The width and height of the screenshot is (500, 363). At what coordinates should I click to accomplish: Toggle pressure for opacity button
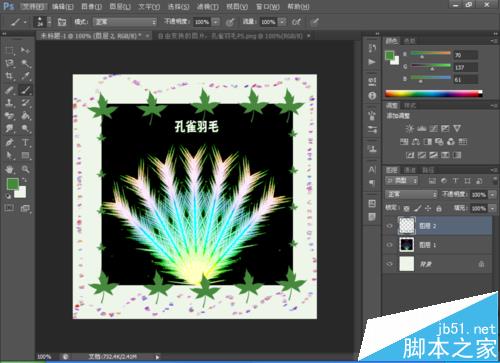230,22
